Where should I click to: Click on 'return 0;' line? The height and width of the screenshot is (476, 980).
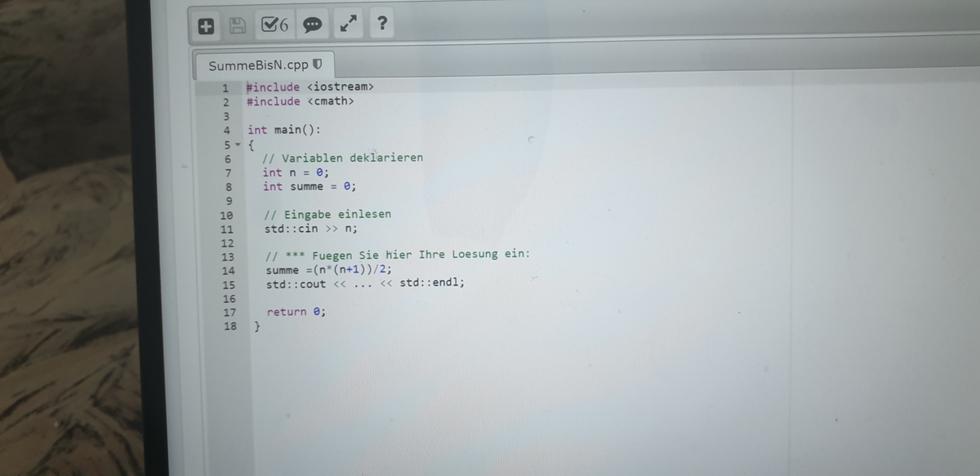coord(296,312)
